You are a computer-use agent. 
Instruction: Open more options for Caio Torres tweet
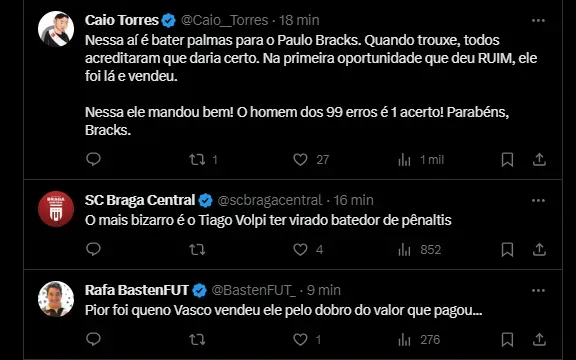pyautogui.click(x=538, y=21)
